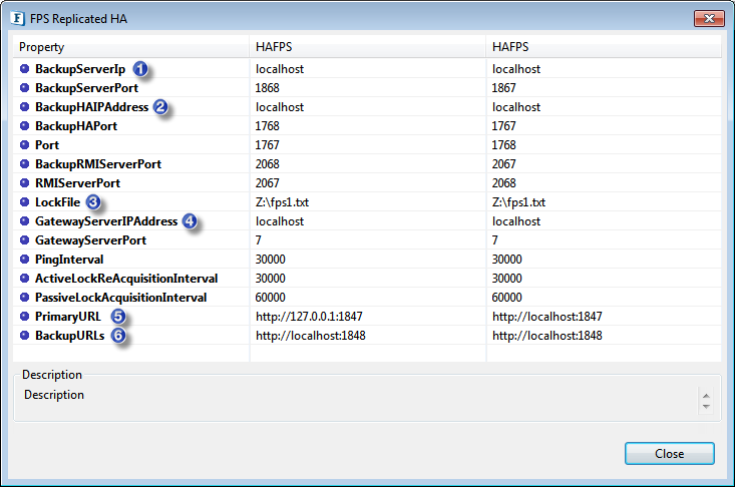Select the ActiveLockReAcquisitionInterval property name
The image size is (735, 487).
pos(127,278)
